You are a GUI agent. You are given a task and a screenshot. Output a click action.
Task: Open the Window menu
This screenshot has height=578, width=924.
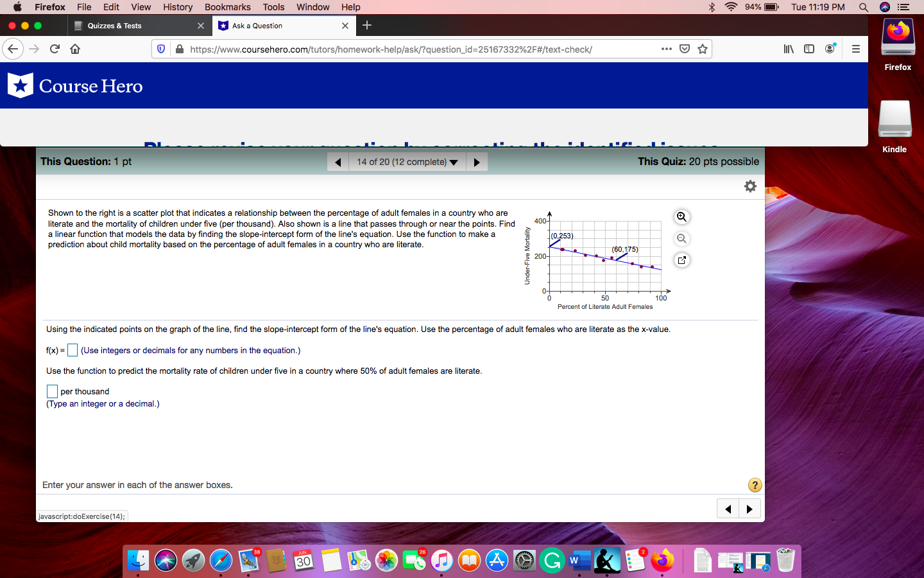(313, 7)
